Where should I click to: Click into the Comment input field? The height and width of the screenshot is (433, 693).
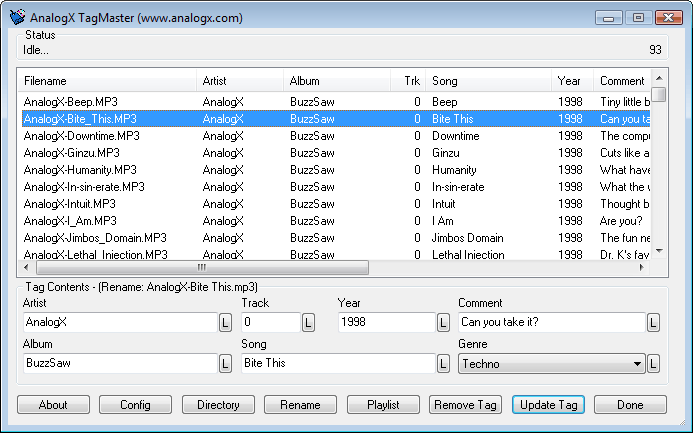(x=552, y=322)
